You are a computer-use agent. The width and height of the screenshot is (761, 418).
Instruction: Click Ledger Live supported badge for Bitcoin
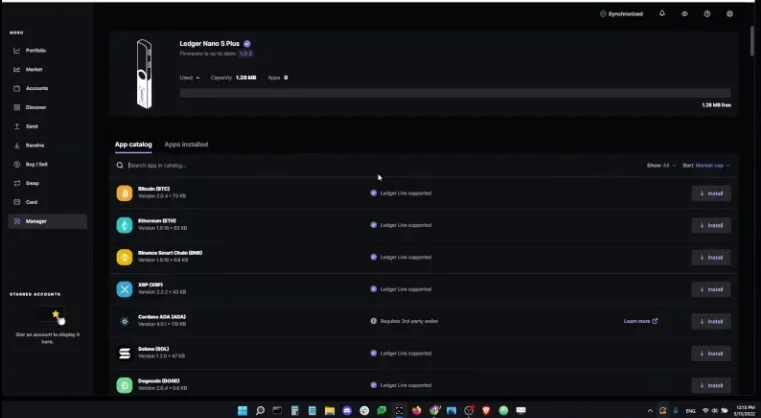(401, 193)
